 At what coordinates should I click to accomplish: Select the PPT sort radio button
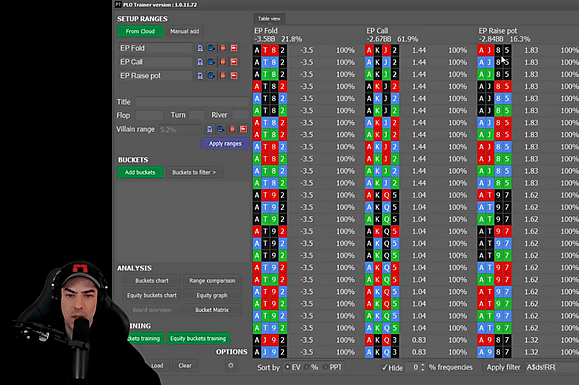[325, 367]
